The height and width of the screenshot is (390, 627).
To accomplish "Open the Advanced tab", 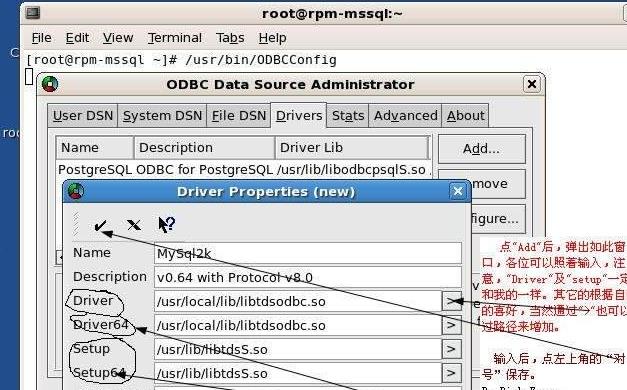I will [x=405, y=116].
